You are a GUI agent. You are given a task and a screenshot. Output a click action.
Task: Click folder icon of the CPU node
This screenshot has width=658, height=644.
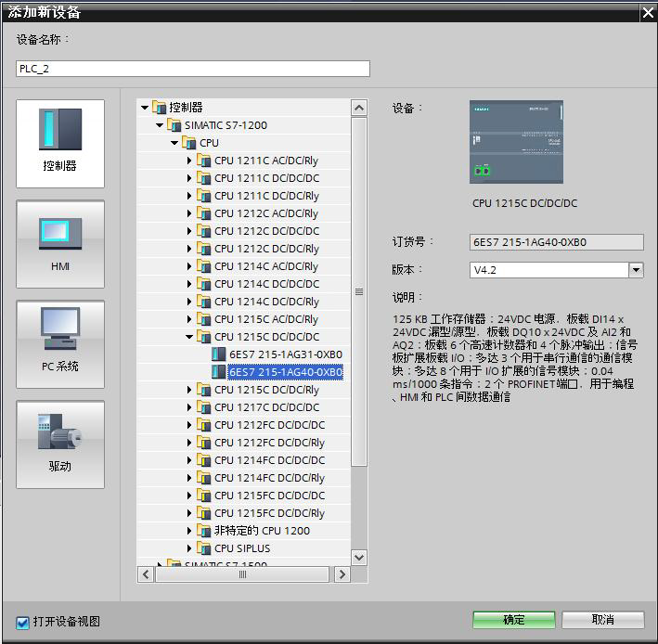[189, 143]
